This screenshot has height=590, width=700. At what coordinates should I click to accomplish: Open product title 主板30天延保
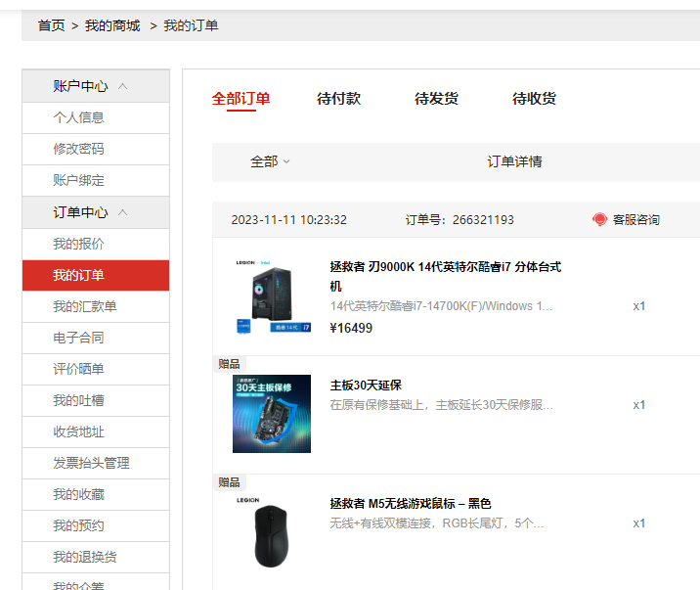[x=366, y=385]
